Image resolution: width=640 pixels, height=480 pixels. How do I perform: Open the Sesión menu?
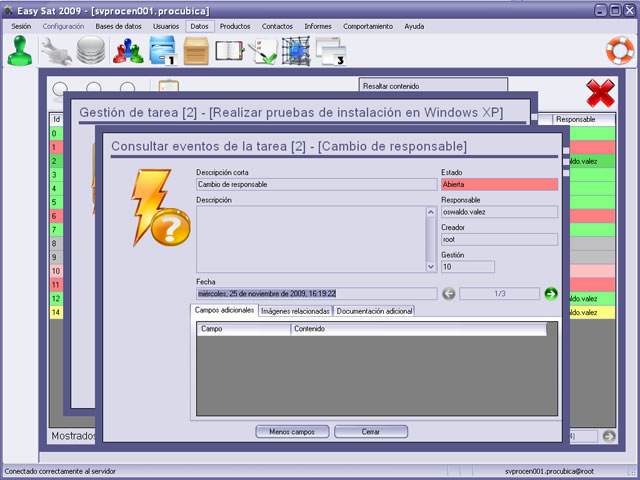21,26
